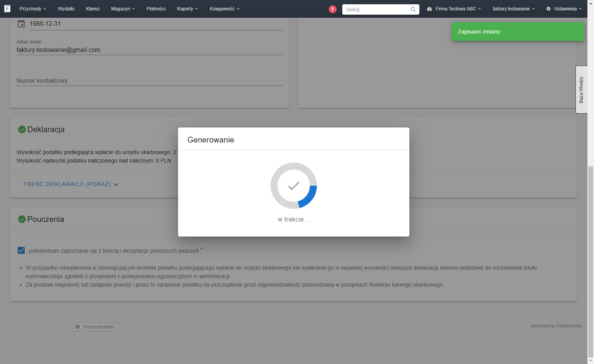This screenshot has width=594, height=364.
Task: Open the Klienci menu item
Action: click(x=93, y=9)
